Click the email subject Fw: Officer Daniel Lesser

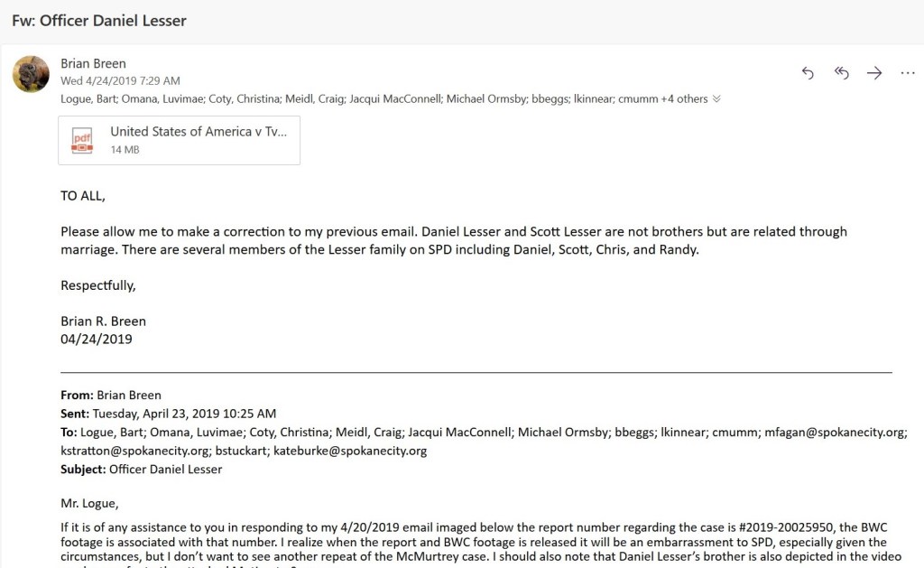[99, 20]
